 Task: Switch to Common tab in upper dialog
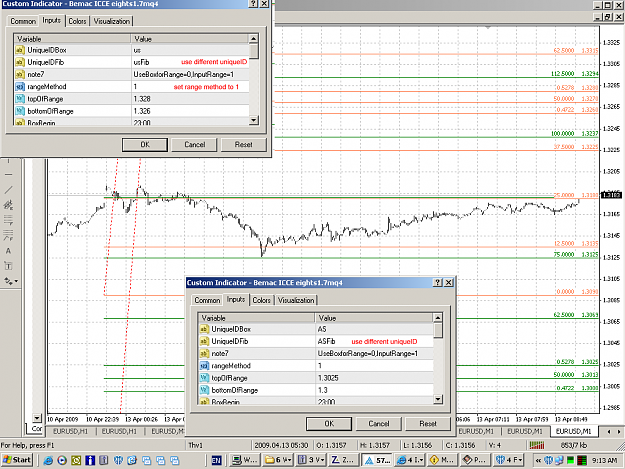(x=23, y=21)
